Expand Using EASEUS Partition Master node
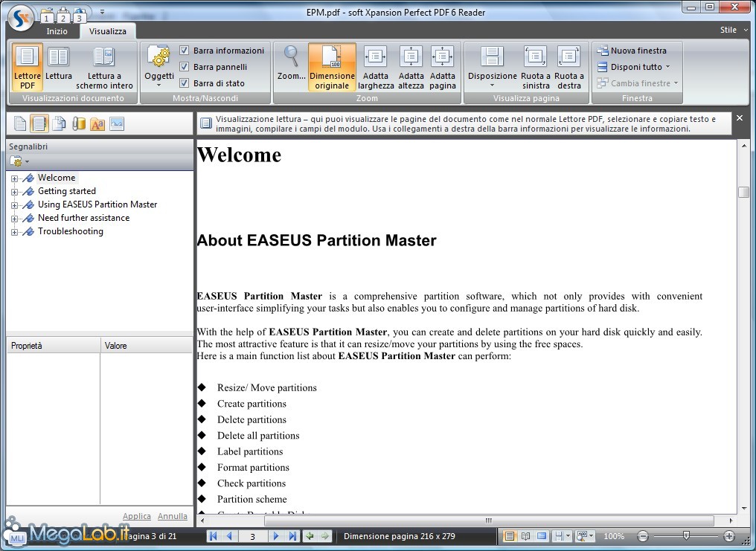This screenshot has height=551, width=756. point(14,205)
